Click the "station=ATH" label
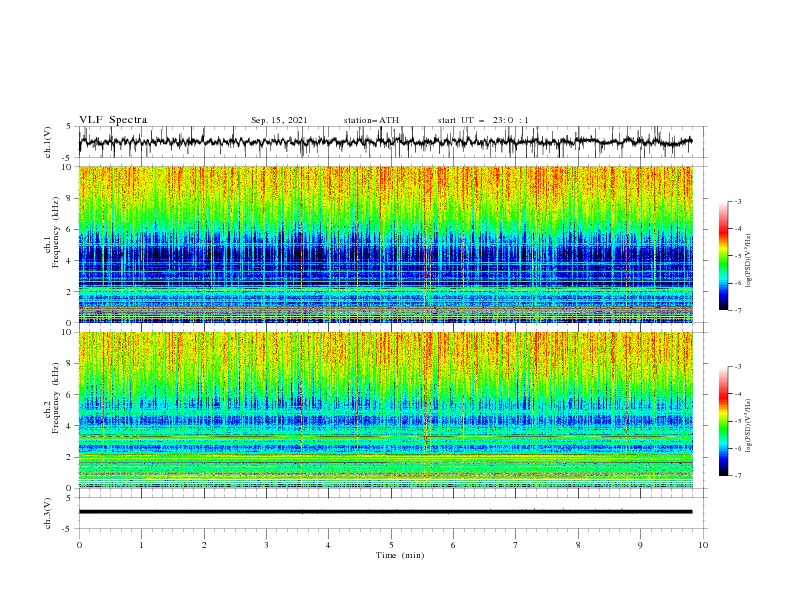 point(371,120)
